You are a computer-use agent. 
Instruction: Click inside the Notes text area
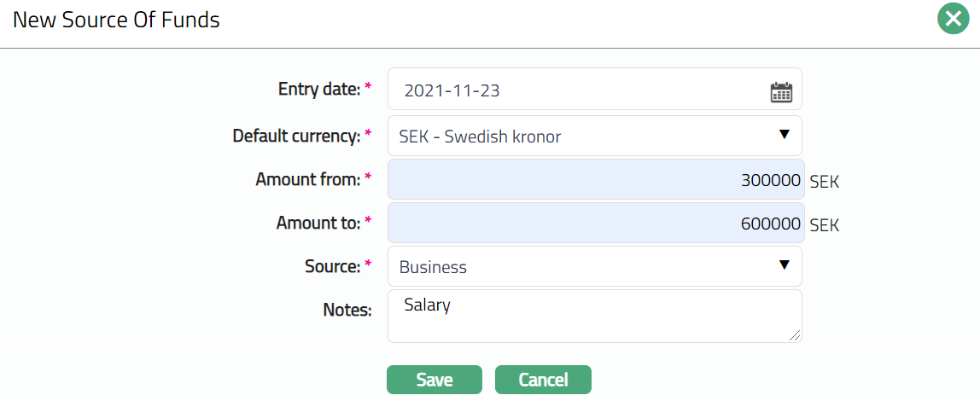(x=594, y=316)
